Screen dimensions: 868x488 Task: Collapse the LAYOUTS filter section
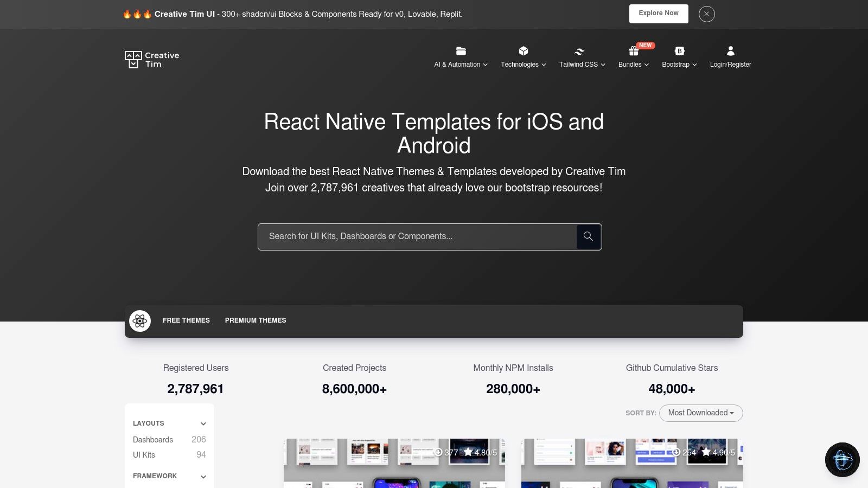point(203,423)
